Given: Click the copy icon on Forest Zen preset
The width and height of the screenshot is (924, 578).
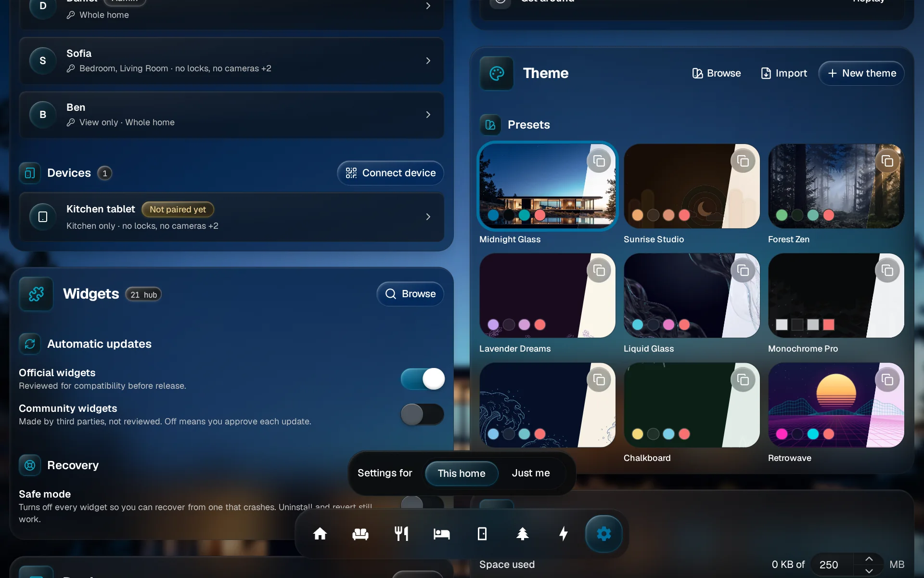Looking at the screenshot, I should tap(887, 161).
